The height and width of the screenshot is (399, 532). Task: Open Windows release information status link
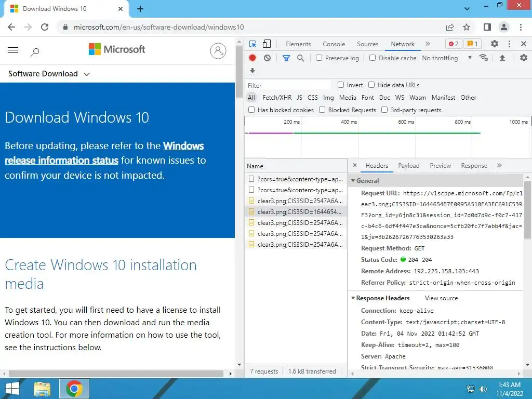(x=104, y=153)
